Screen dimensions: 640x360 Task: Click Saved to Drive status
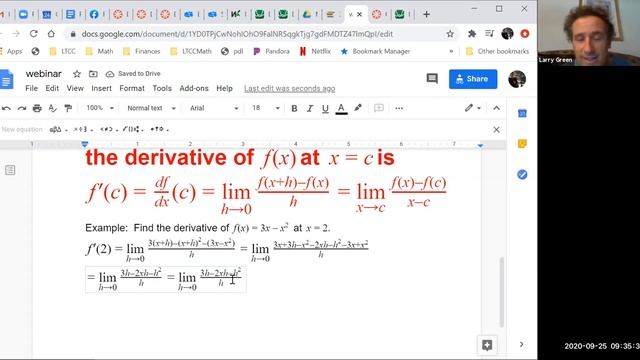point(133,74)
